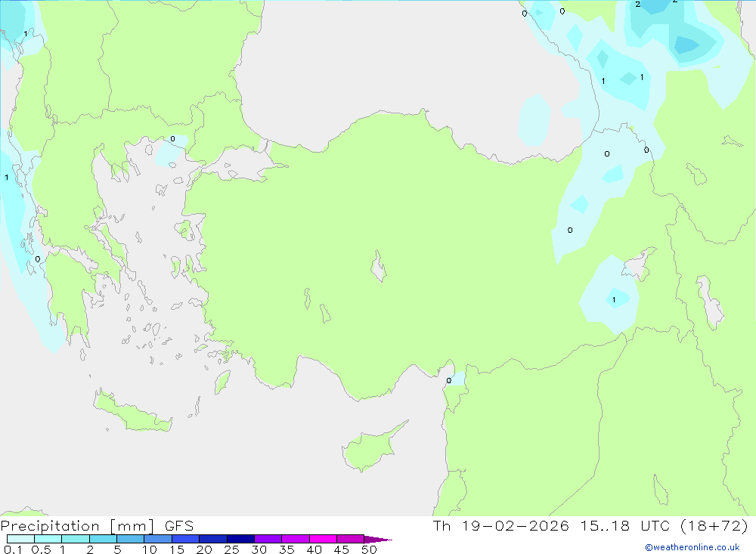756x554 pixels.
Task: Pick the 2–5 mm sky blue legend swatch
Action: tap(103, 539)
